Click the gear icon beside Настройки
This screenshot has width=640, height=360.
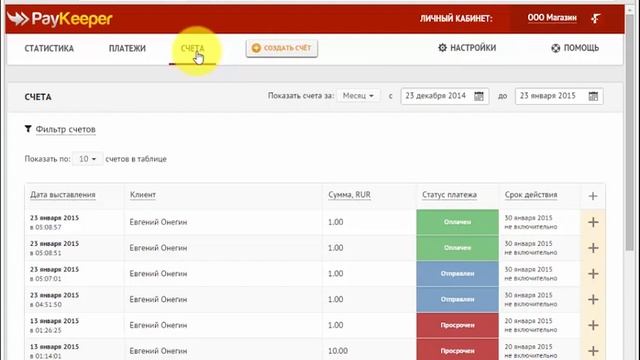[x=442, y=48]
